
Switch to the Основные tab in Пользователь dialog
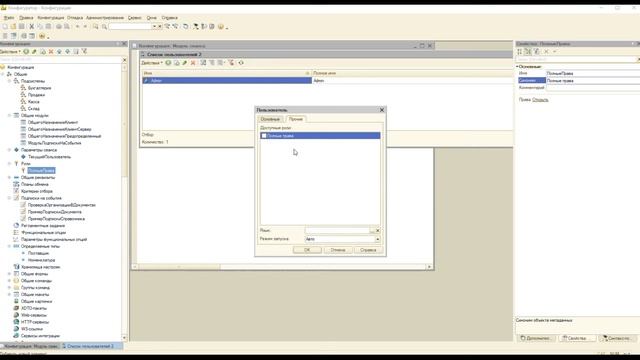pos(270,119)
